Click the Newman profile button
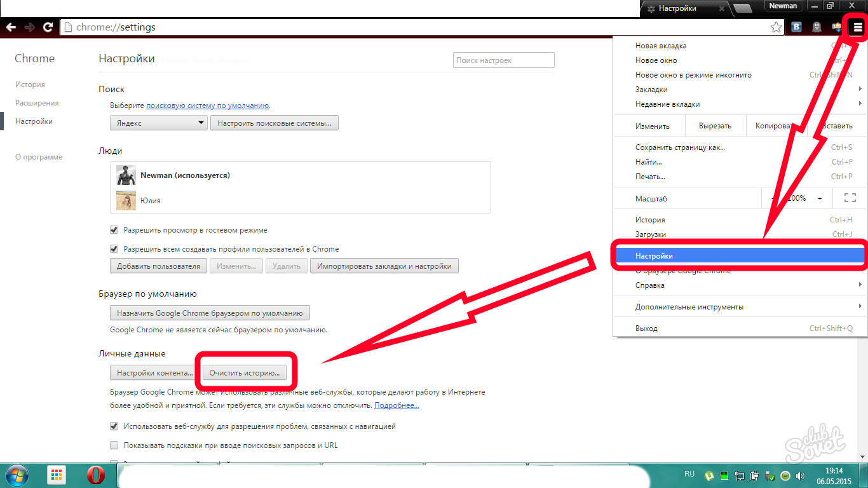Viewport: 868px width, 488px height. [783, 6]
